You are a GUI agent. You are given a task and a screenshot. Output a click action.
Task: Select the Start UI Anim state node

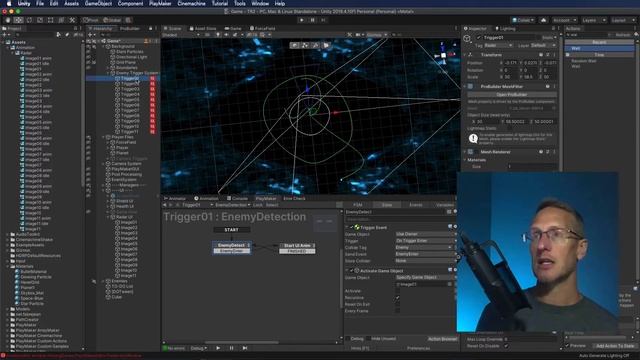297,248
